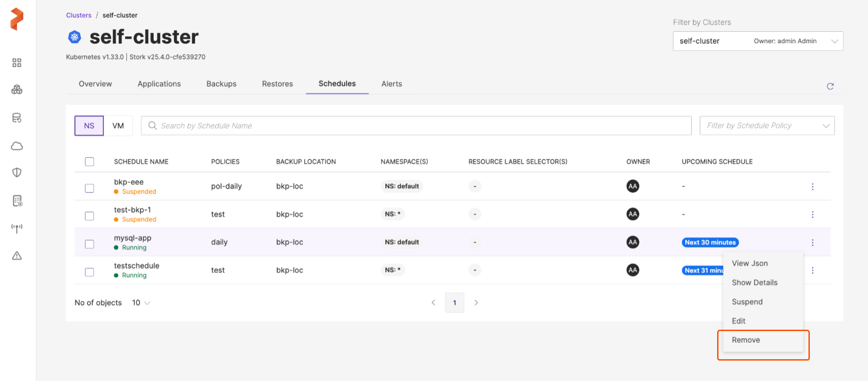Choose Remove from the context menu
Image resolution: width=868 pixels, height=381 pixels.
point(746,340)
